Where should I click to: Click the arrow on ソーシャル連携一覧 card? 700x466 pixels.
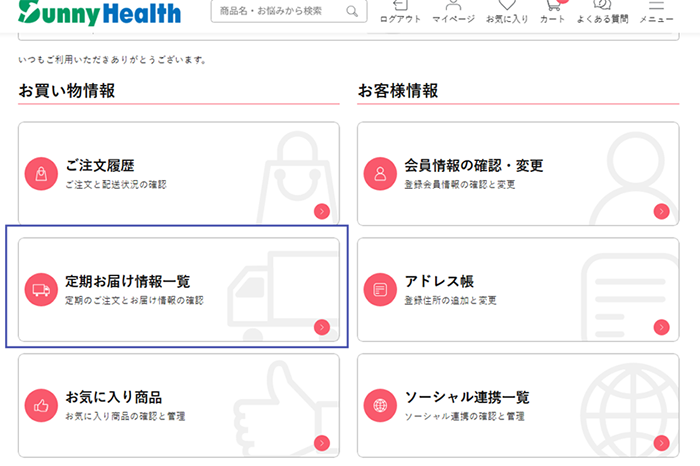pyautogui.click(x=661, y=443)
